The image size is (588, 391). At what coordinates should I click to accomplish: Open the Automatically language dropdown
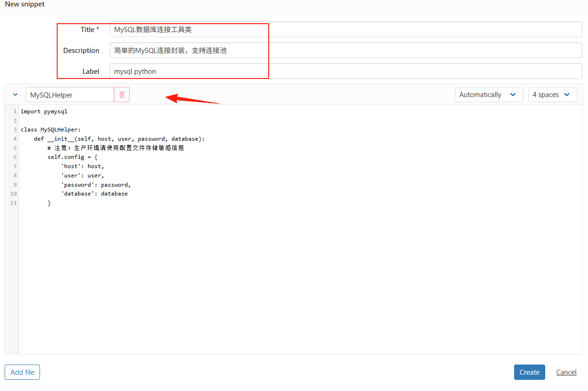point(489,95)
